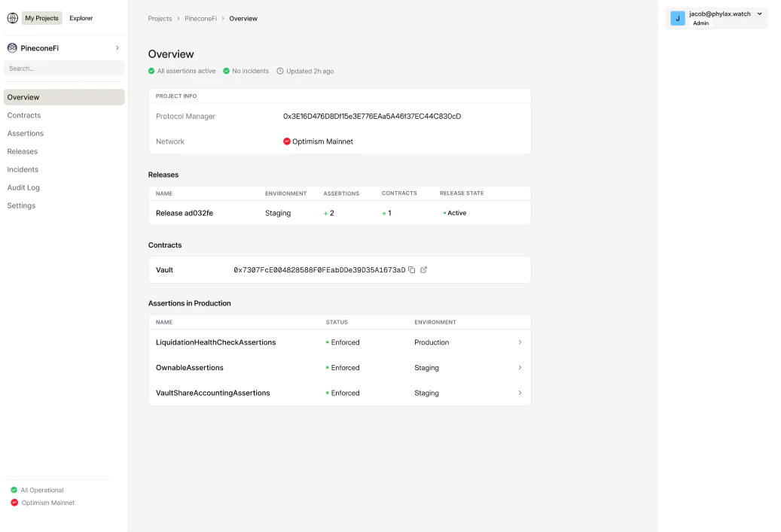Click the No incidents label
Viewport: 781px width, 532px height.
[251, 71]
